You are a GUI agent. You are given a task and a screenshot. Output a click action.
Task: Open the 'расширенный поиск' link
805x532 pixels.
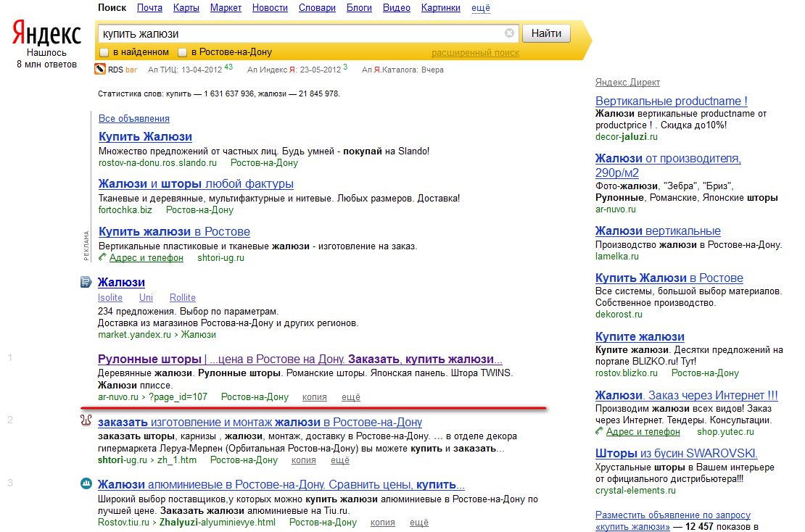click(x=476, y=52)
